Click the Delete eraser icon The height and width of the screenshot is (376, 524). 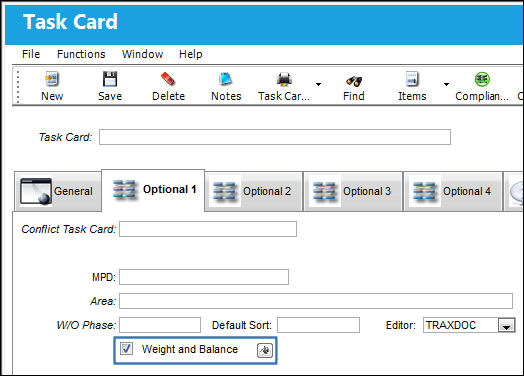(x=168, y=79)
